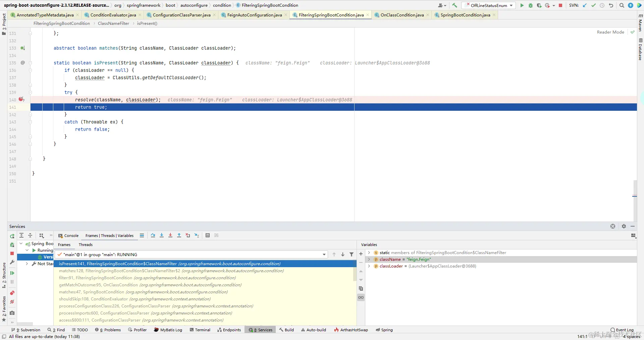644x340 pixels.
Task: Toggle the Structure tool window stripe
Action: tap(4, 275)
